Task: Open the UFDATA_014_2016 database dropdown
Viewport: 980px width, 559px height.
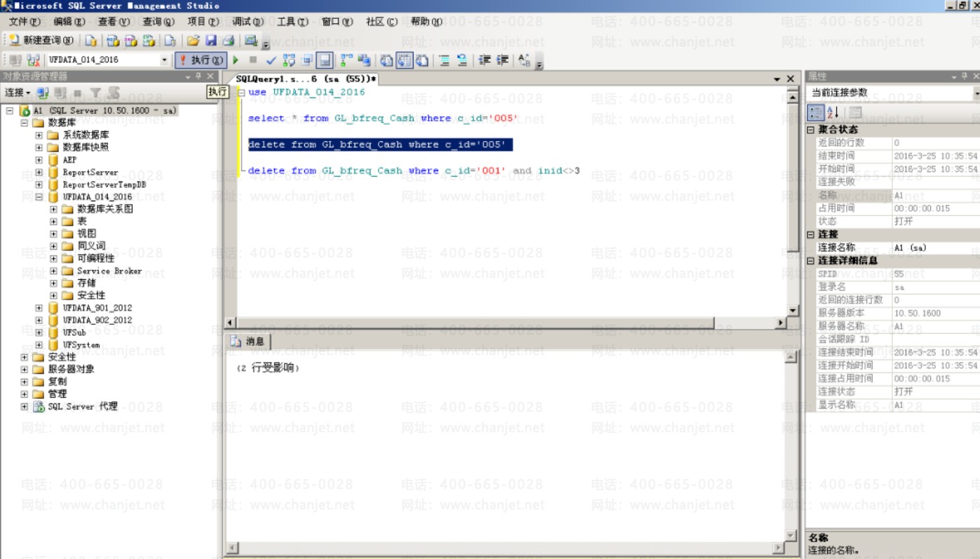Action: point(165,60)
